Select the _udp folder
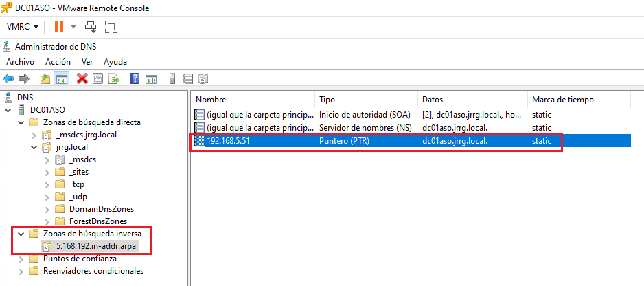This screenshot has width=644, height=286. pyautogui.click(x=78, y=197)
